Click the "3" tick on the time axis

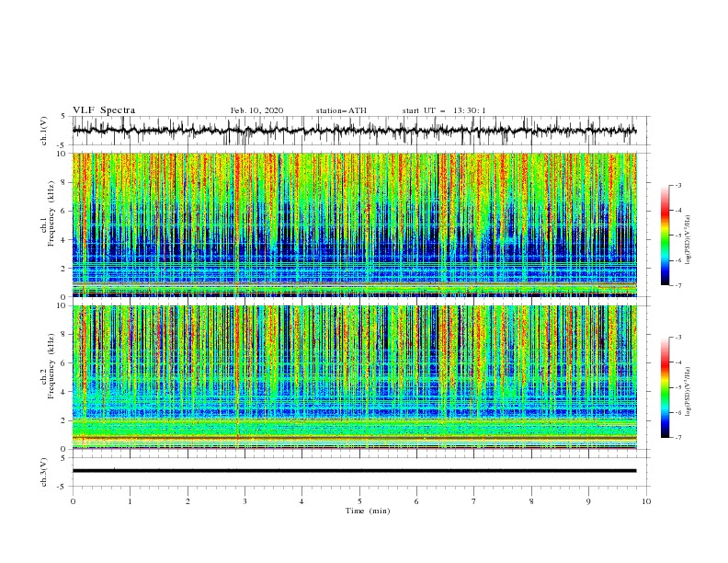[x=245, y=501]
